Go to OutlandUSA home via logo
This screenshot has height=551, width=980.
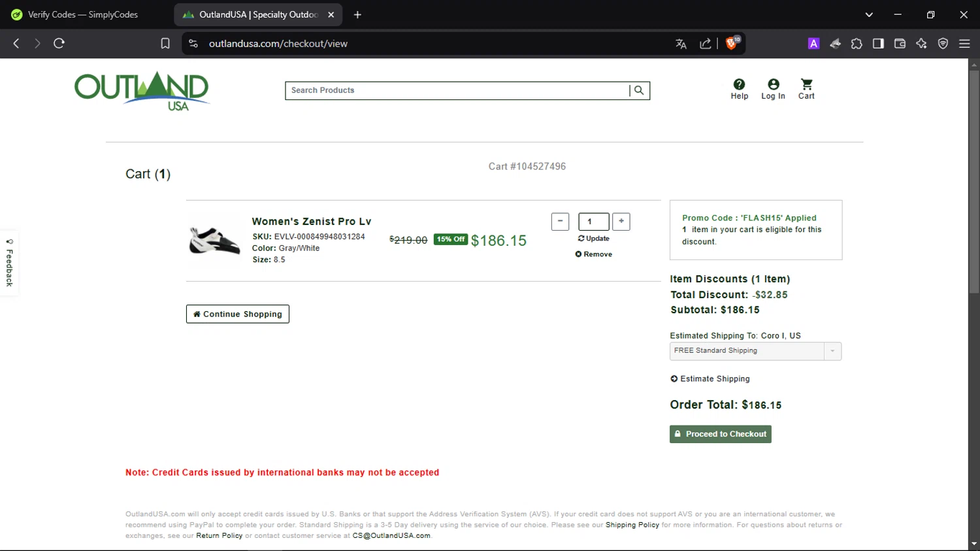(142, 91)
